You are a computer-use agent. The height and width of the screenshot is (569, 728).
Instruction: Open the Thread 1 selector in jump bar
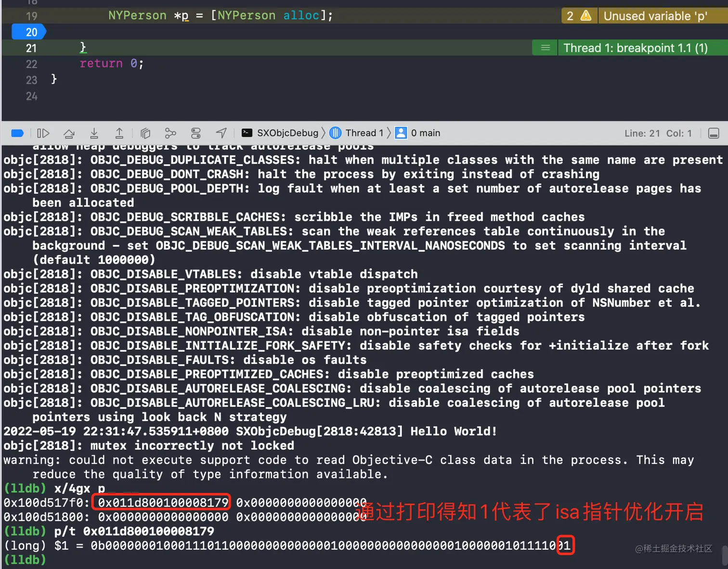(x=357, y=133)
